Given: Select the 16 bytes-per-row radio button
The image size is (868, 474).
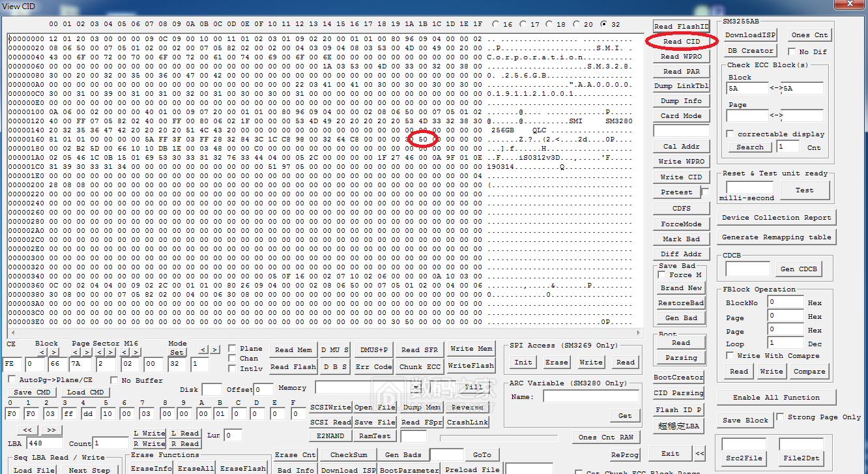Looking at the screenshot, I should tap(497, 24).
